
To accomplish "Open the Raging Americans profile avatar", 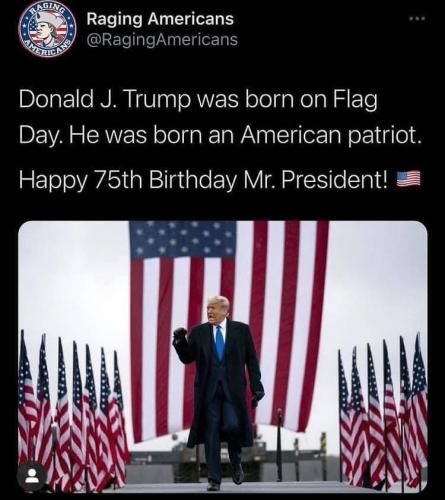I will 47,28.
